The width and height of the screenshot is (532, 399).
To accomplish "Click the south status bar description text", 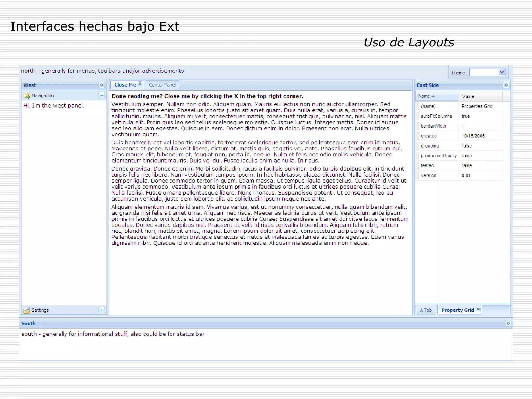I will (113, 334).
